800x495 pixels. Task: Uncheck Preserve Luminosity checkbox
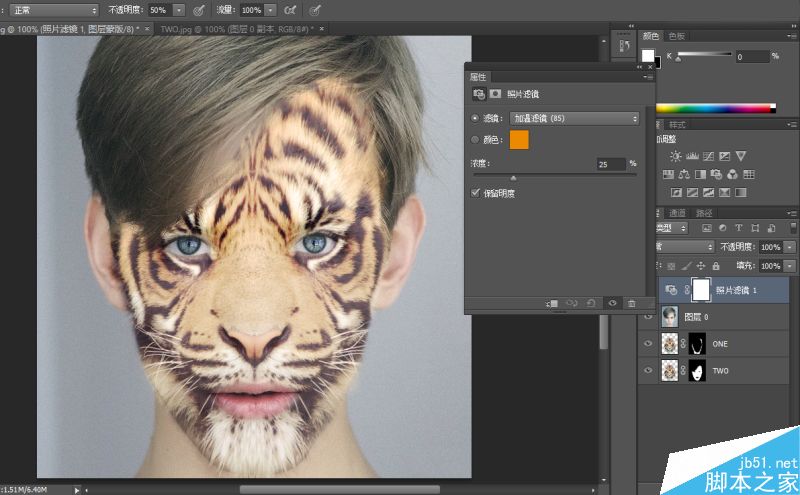(x=476, y=193)
